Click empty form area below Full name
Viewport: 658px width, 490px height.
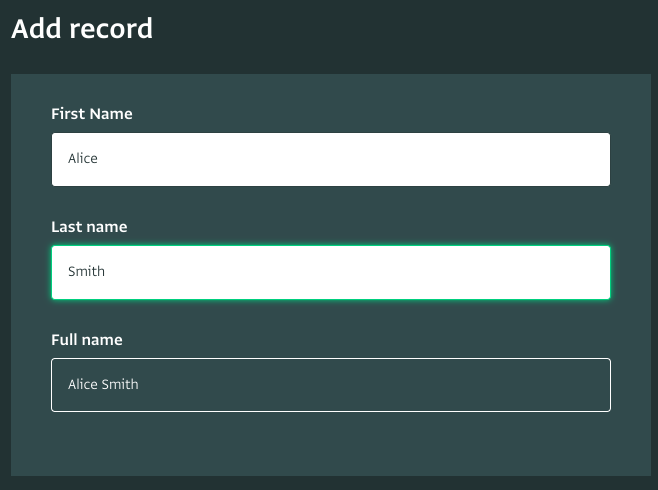331,444
